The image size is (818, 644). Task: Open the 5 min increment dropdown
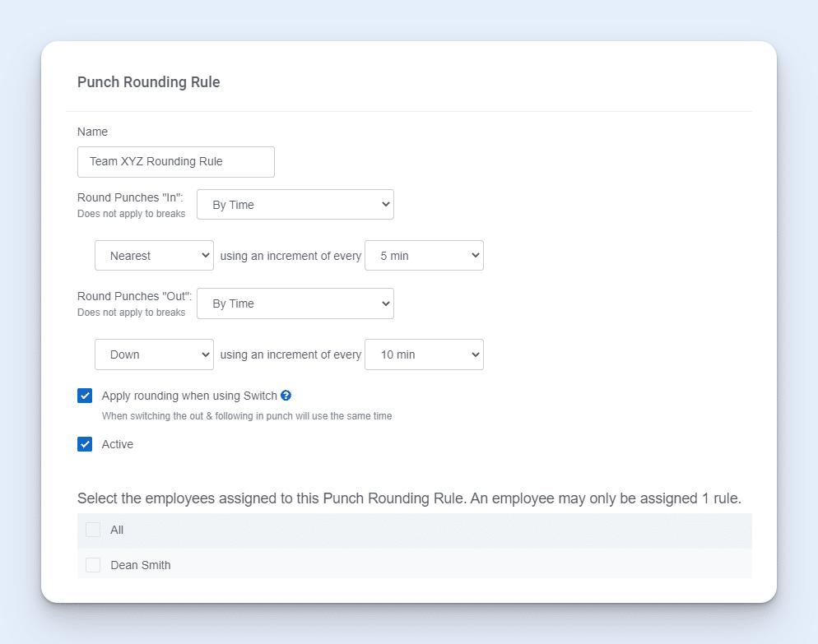(x=424, y=255)
